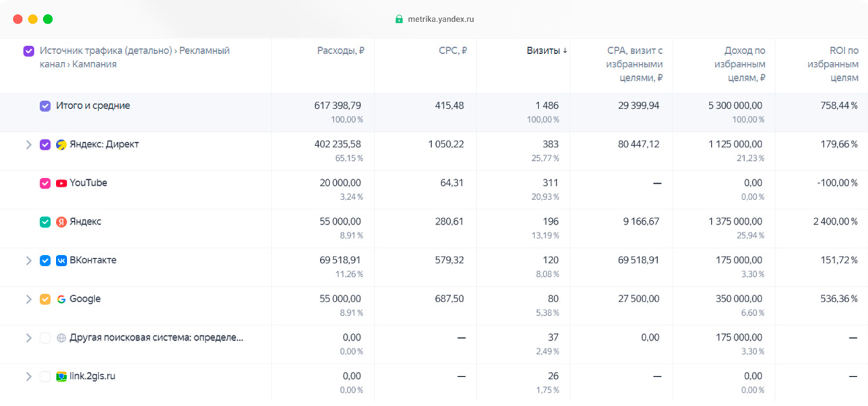868x406 pixels.
Task: Click the red Яндекс logo icon
Action: pos(61,222)
